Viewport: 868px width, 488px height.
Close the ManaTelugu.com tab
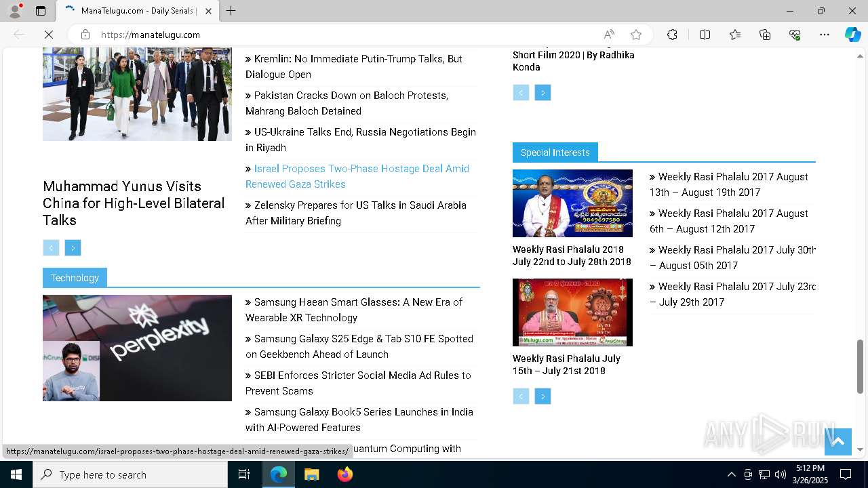[209, 11]
